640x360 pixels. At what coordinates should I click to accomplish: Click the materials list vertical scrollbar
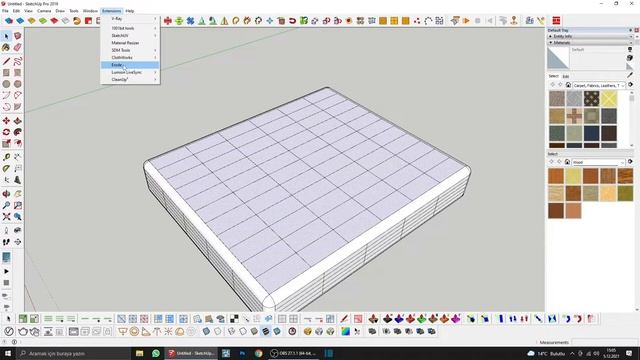(x=632, y=119)
